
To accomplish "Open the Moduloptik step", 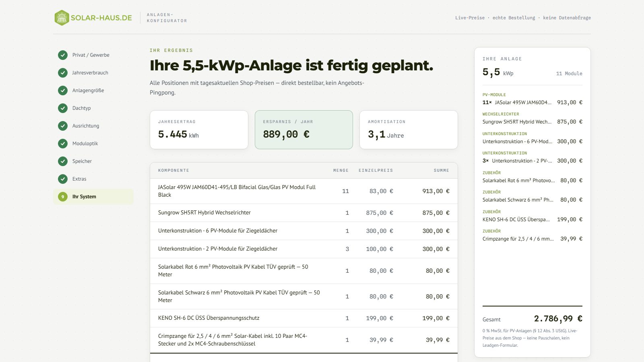I will (93, 144).
